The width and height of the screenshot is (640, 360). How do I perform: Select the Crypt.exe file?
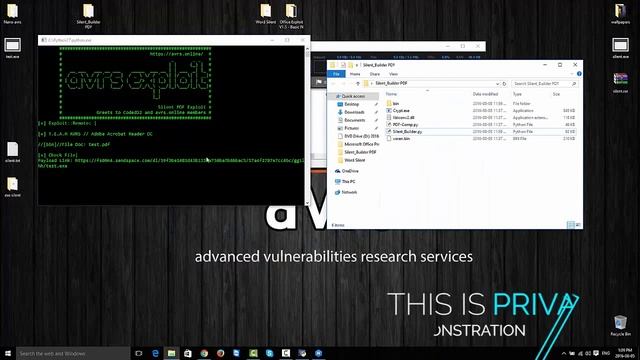pyautogui.click(x=401, y=111)
